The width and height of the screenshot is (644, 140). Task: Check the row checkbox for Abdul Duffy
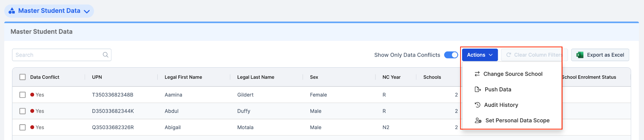[x=23, y=111]
